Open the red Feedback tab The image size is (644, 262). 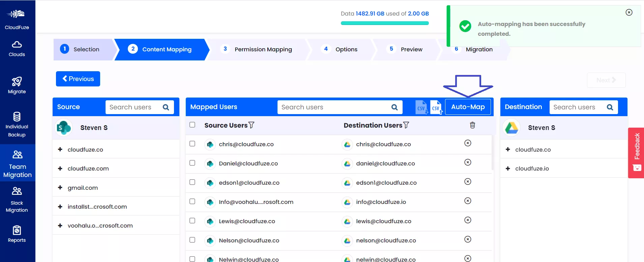(x=636, y=153)
